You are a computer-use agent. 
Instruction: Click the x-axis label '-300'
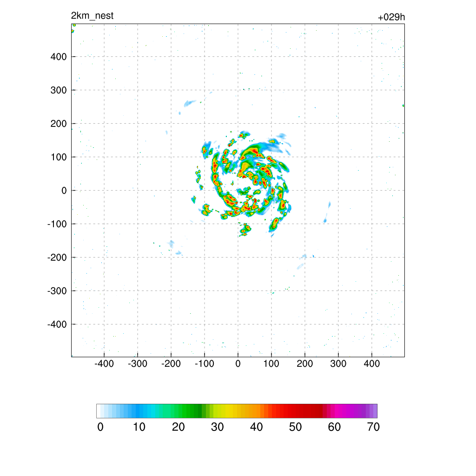138,364
